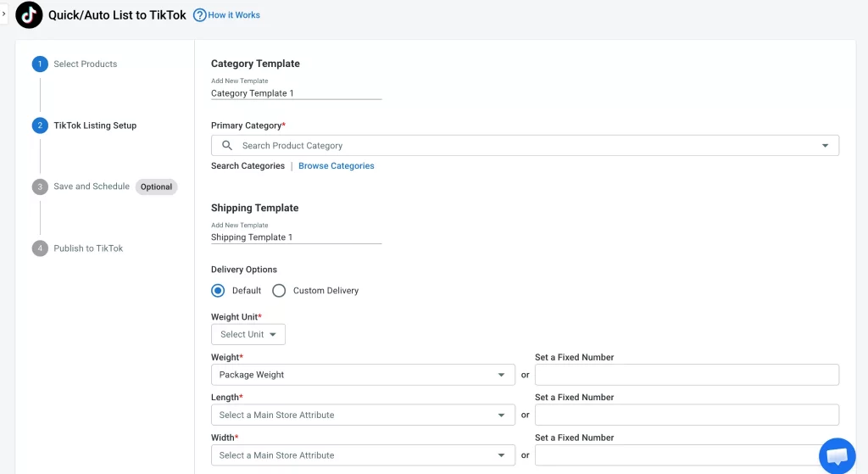Click Browse Categories link
Screen dimensions: 868x474
pos(336,166)
